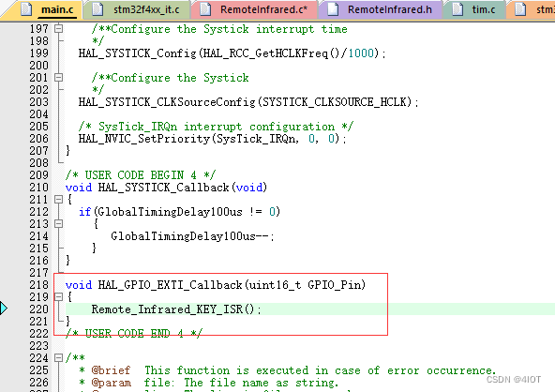The width and height of the screenshot is (555, 392).
Task: Click the uint16_t GPIO_Pin parameter
Action: [x=305, y=285]
